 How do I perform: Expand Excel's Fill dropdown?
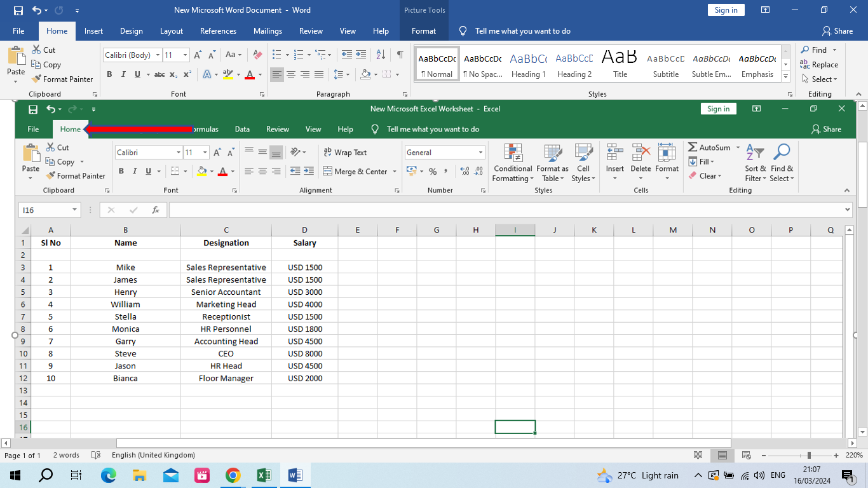click(702, 161)
